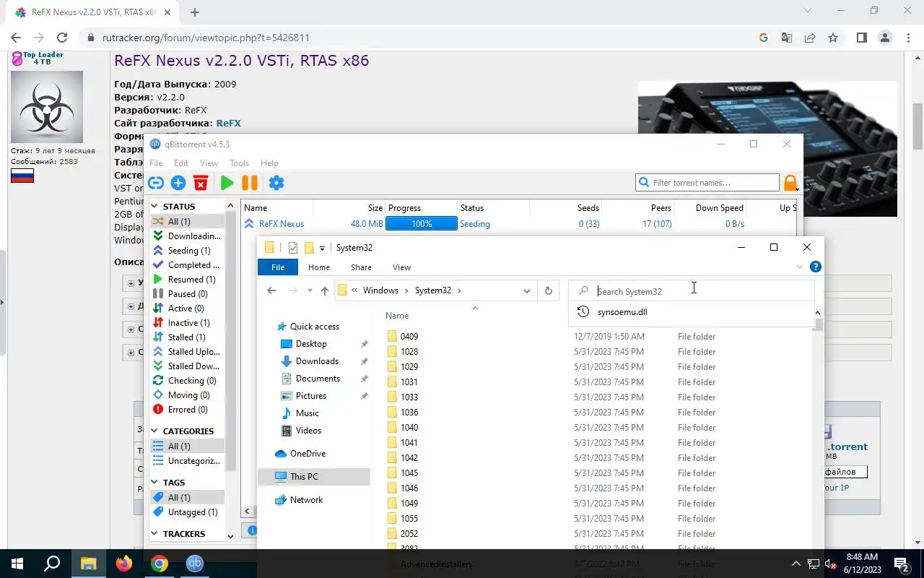924x578 pixels.
Task: Collapse the TAGS section
Action: (154, 483)
